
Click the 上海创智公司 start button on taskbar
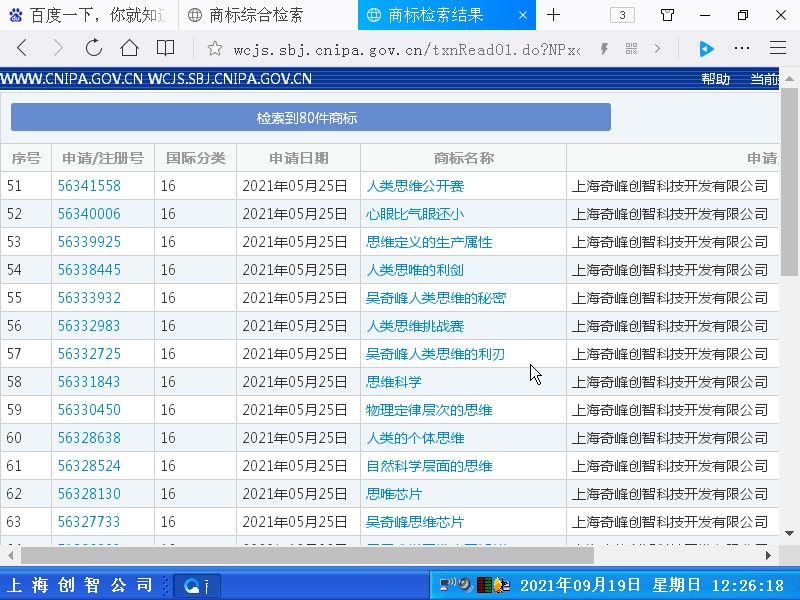82,586
